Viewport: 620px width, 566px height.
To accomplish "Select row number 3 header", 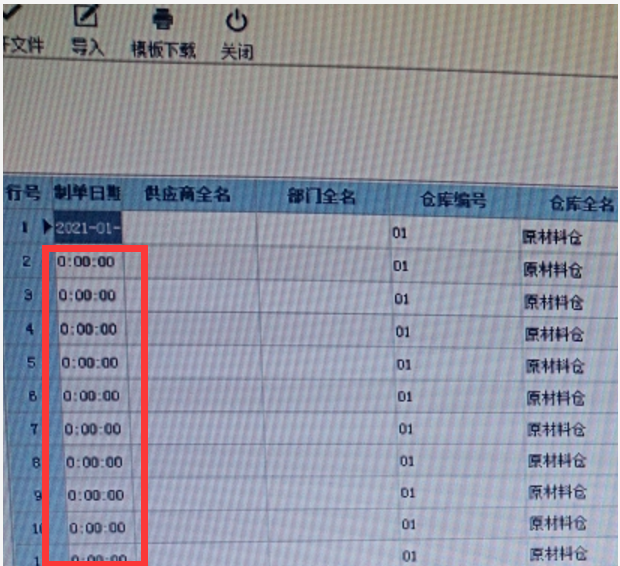I will click(28, 295).
